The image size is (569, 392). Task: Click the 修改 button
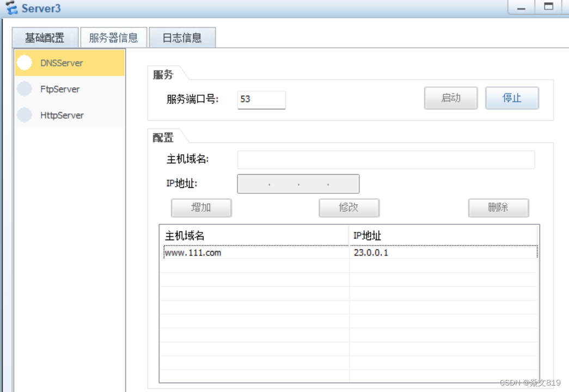pos(349,207)
